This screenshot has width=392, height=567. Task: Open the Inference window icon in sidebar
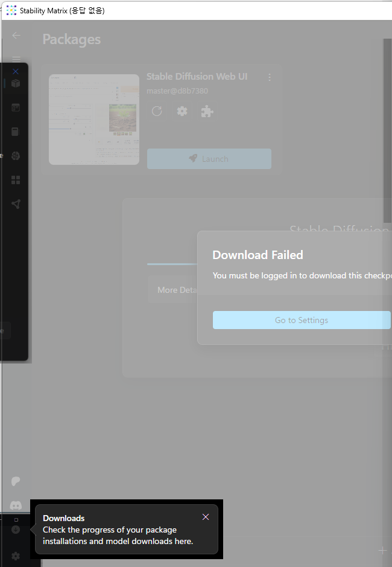(x=16, y=107)
